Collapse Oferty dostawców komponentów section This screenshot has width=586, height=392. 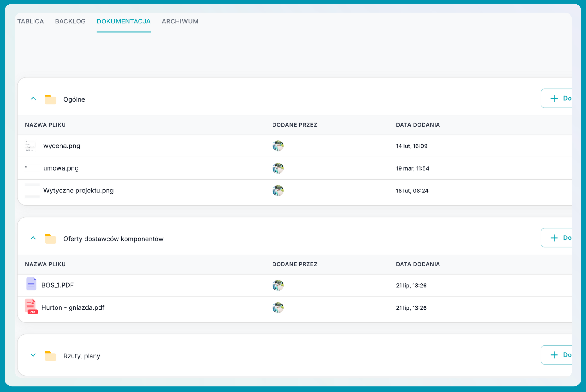[x=33, y=238]
